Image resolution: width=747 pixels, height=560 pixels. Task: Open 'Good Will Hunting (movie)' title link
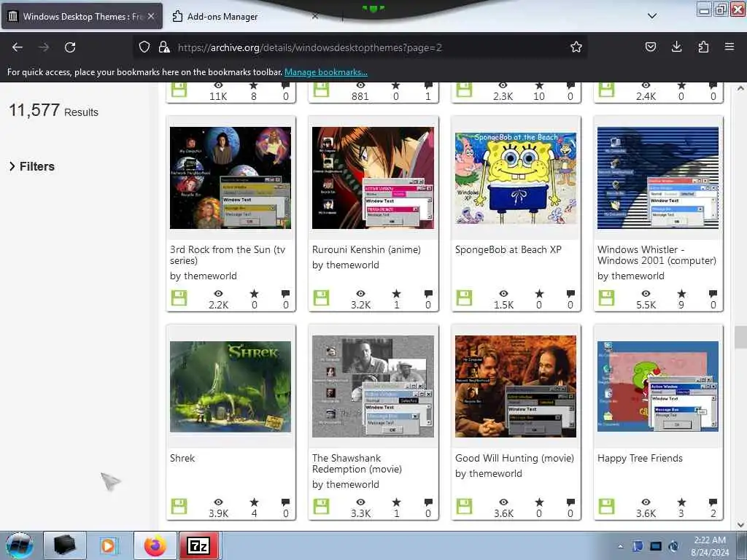click(514, 458)
